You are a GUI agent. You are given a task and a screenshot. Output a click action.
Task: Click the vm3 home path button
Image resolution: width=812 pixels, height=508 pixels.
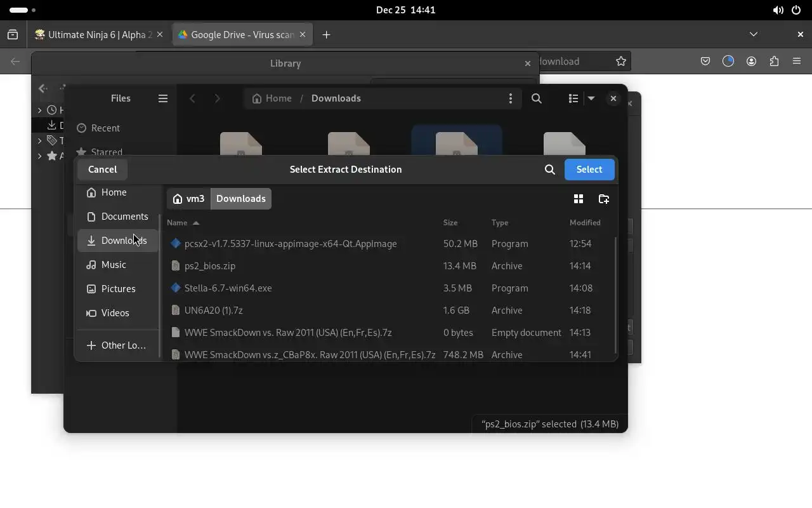click(x=188, y=199)
